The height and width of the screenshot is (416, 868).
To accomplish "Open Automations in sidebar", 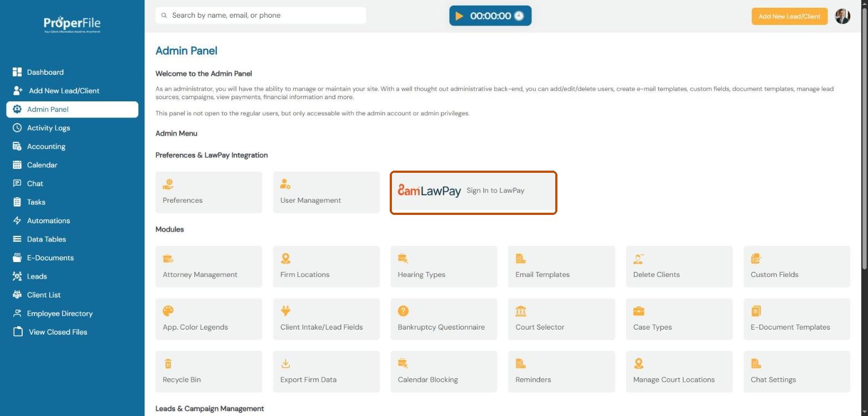I will pyautogui.click(x=72, y=220).
